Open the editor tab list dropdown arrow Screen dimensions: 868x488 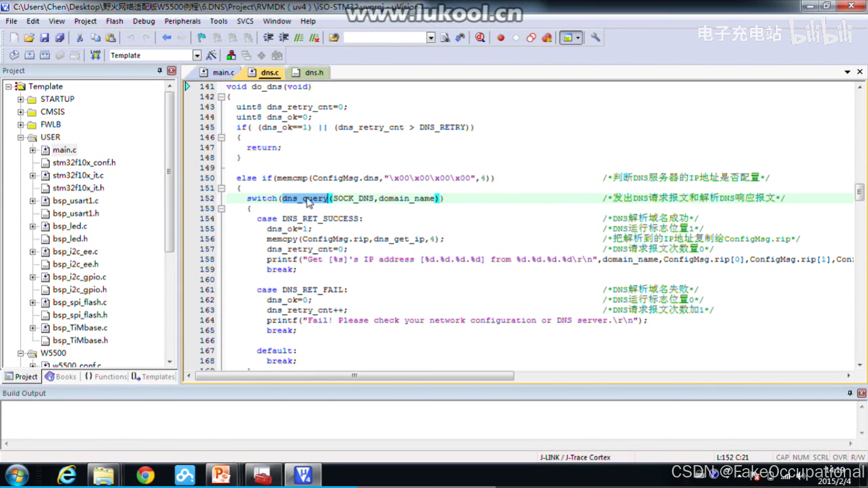pos(848,72)
